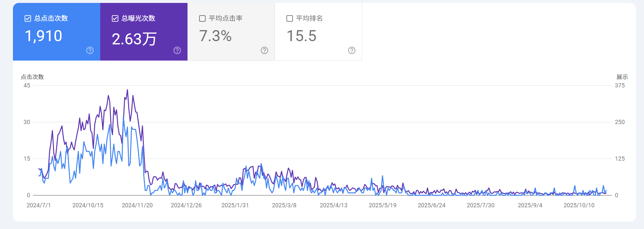The width and height of the screenshot is (644, 229).
Task: Select the 2025/10/10 axis date
Action: 579,205
